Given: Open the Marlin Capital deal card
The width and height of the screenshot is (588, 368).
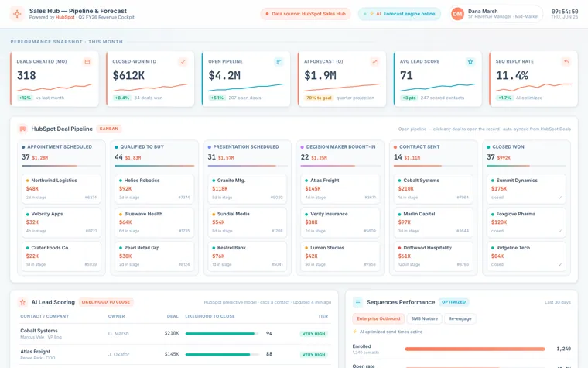Looking at the screenshot, I should point(433,222).
